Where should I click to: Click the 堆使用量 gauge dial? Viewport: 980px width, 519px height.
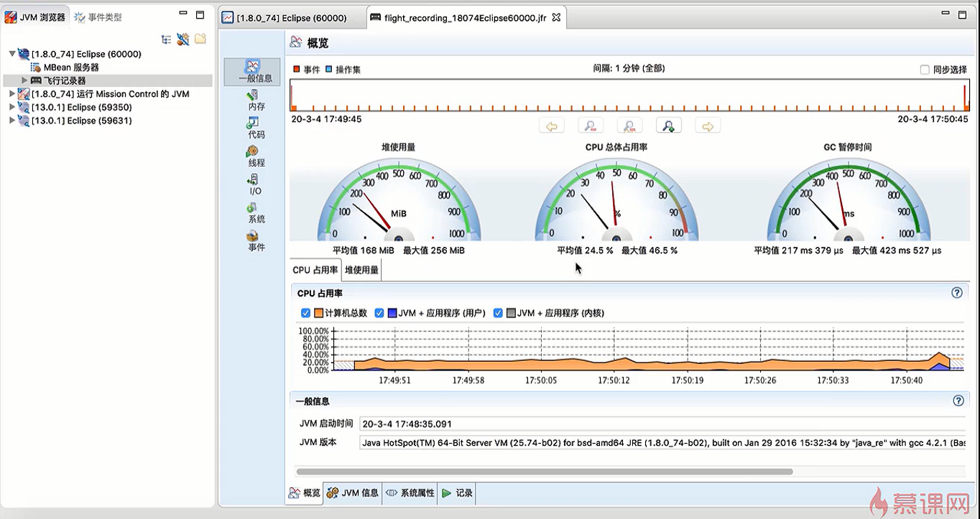click(x=399, y=200)
